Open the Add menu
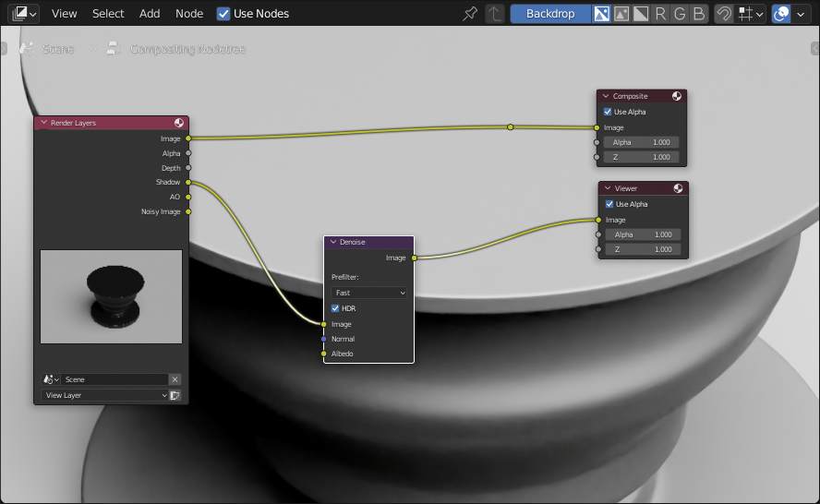Viewport: 820px width, 504px height. (x=150, y=14)
